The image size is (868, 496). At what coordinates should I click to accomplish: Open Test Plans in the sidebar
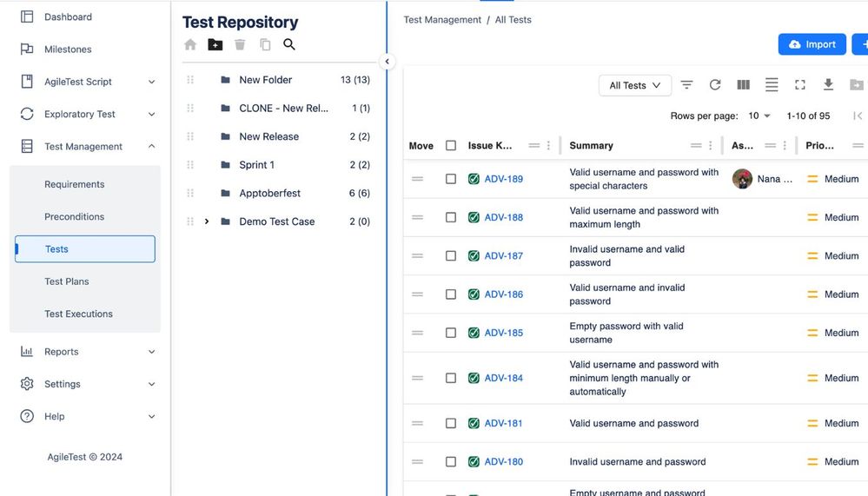pyautogui.click(x=66, y=281)
